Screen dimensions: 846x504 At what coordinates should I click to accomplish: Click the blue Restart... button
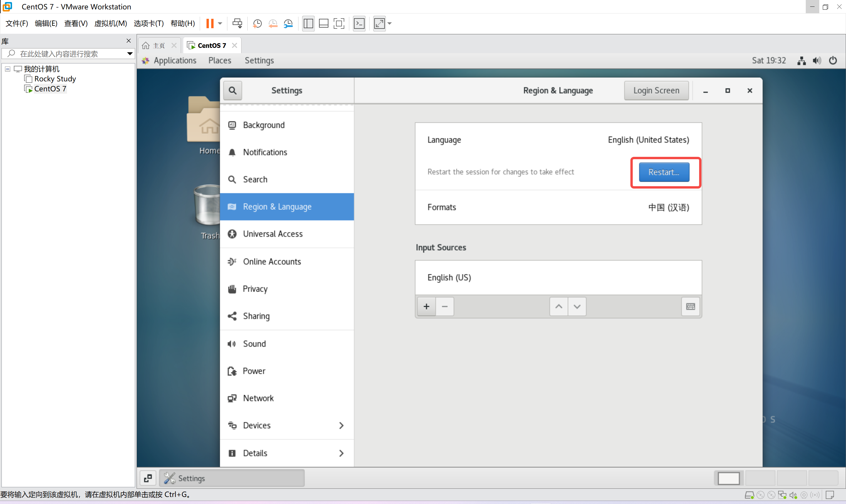pos(664,172)
